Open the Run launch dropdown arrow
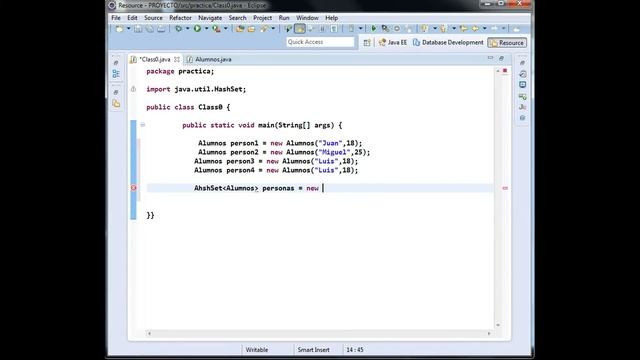This screenshot has height=360, width=640. [206, 29]
